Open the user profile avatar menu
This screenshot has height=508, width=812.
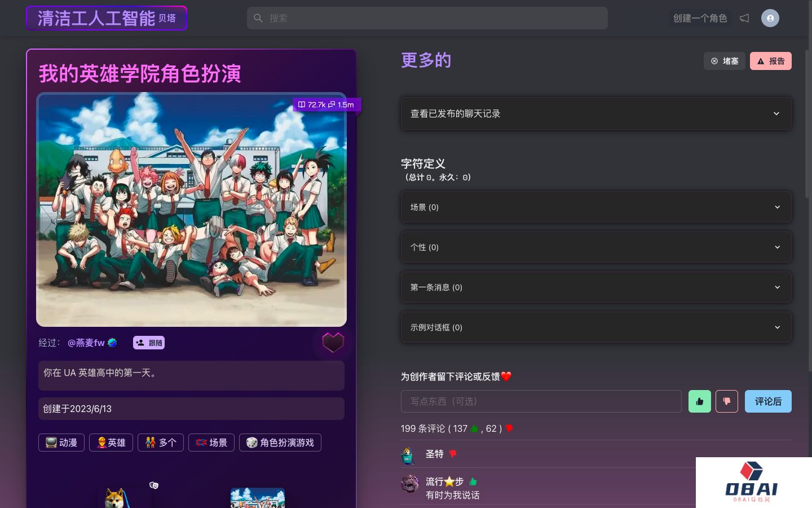click(x=770, y=18)
